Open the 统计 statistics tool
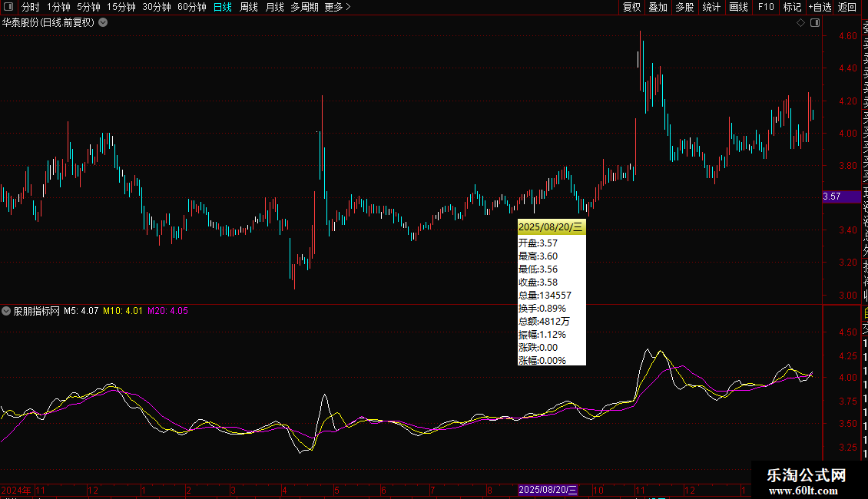 coord(711,7)
